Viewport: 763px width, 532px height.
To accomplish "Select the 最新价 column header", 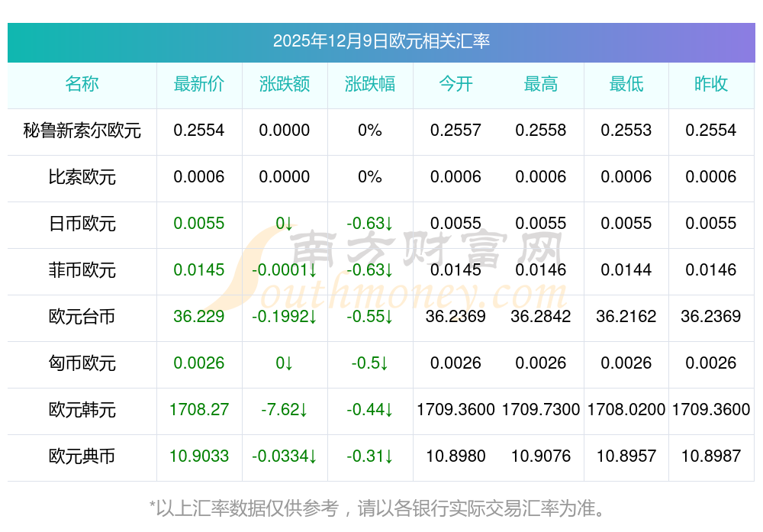I will (199, 84).
